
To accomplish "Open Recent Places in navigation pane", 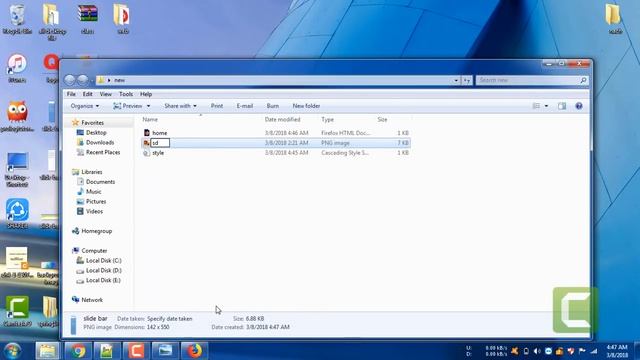I will (103, 152).
